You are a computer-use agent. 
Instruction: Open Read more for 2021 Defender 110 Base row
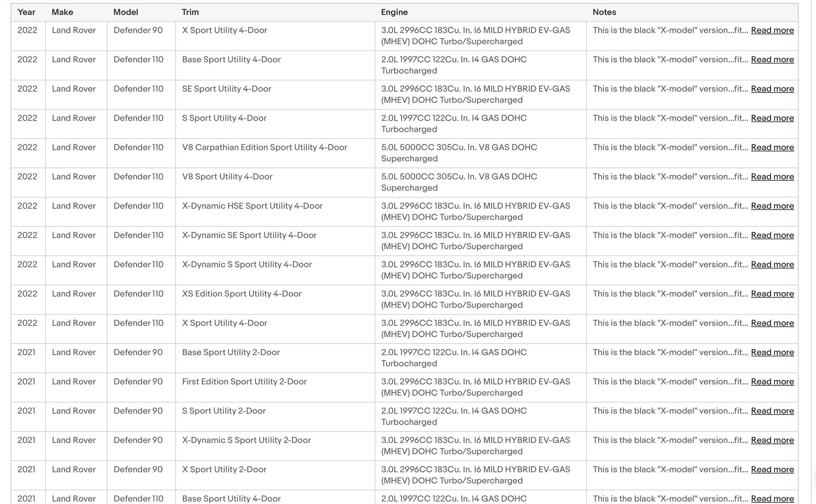coord(772,499)
